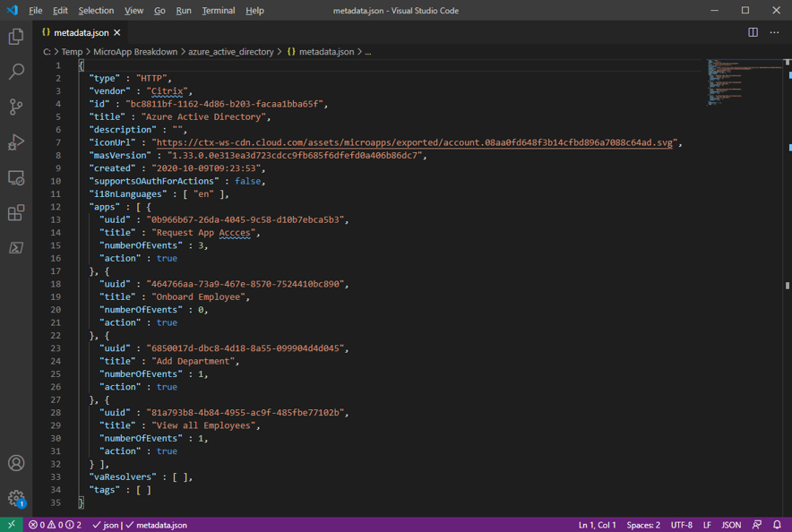This screenshot has height=532, width=792.
Task: Click the masVersion value string
Action: tap(295, 156)
